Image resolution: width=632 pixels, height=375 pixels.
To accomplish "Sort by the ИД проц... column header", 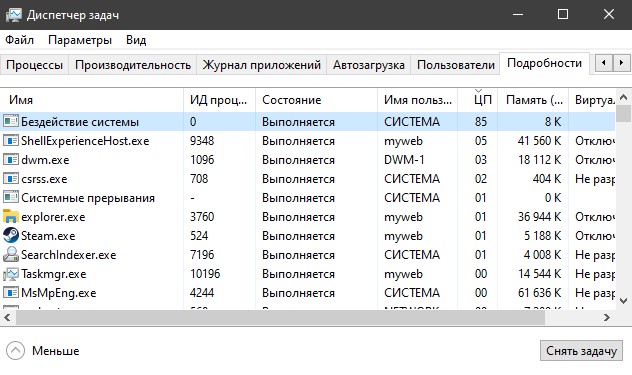I will click(x=219, y=100).
